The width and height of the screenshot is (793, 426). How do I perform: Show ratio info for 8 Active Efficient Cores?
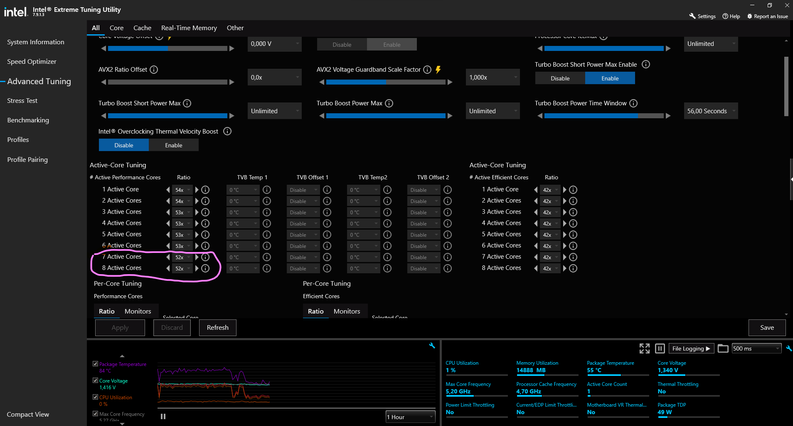(x=573, y=268)
